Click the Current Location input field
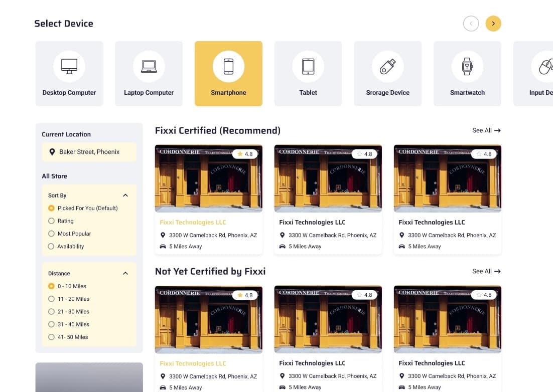The height and width of the screenshot is (392, 553). coord(89,152)
